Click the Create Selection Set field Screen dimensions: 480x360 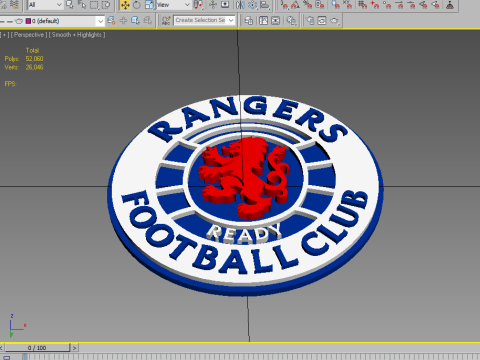pos(200,20)
